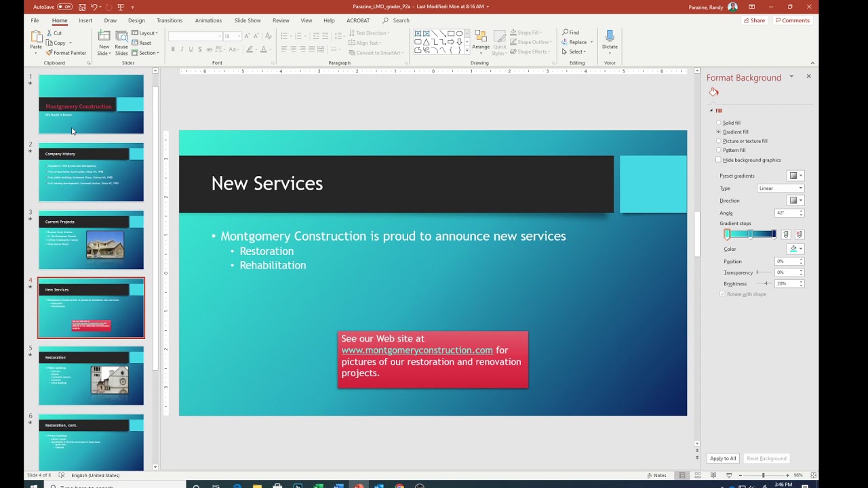Open the File menu

(x=35, y=20)
